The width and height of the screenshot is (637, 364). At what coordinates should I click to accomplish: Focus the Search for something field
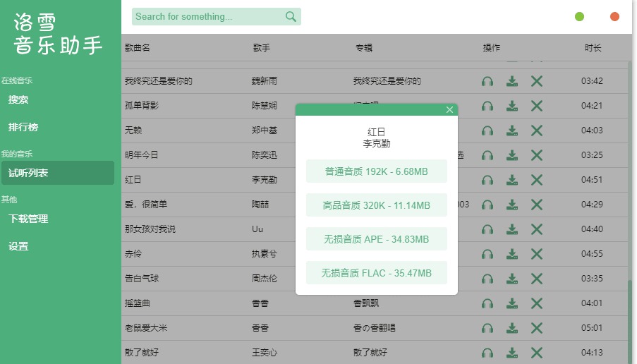(x=208, y=17)
